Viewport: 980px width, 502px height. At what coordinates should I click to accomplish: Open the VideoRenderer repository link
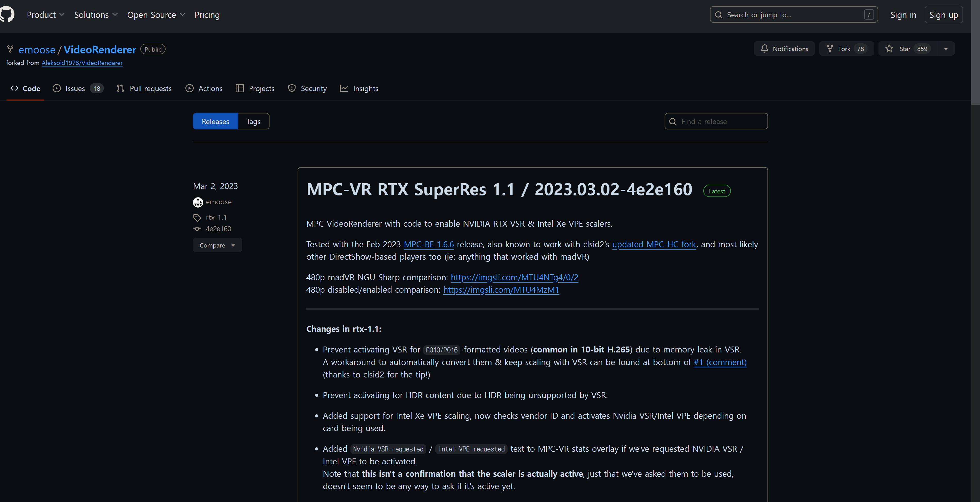pyautogui.click(x=100, y=50)
